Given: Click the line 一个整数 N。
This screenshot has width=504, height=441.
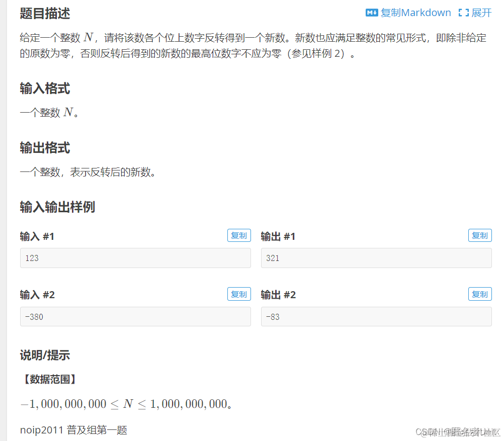Looking at the screenshot, I should pyautogui.click(x=49, y=113).
